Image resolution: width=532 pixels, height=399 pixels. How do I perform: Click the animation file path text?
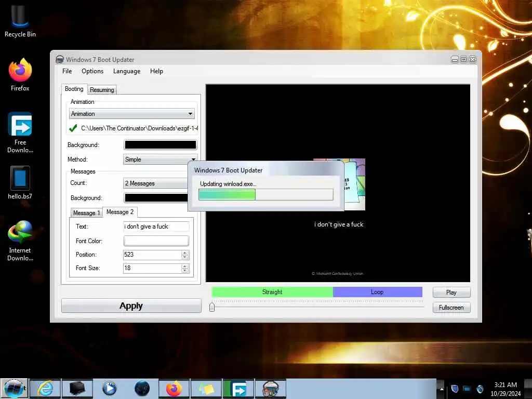pos(139,128)
